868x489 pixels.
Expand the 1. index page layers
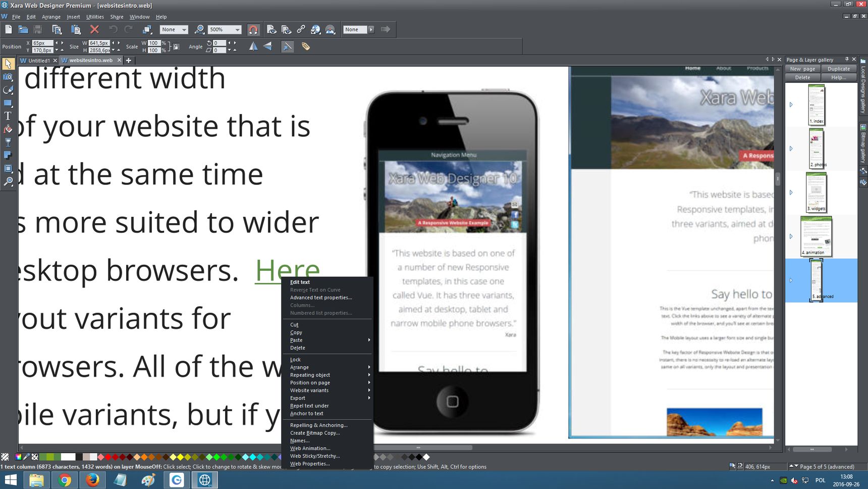[791, 105]
